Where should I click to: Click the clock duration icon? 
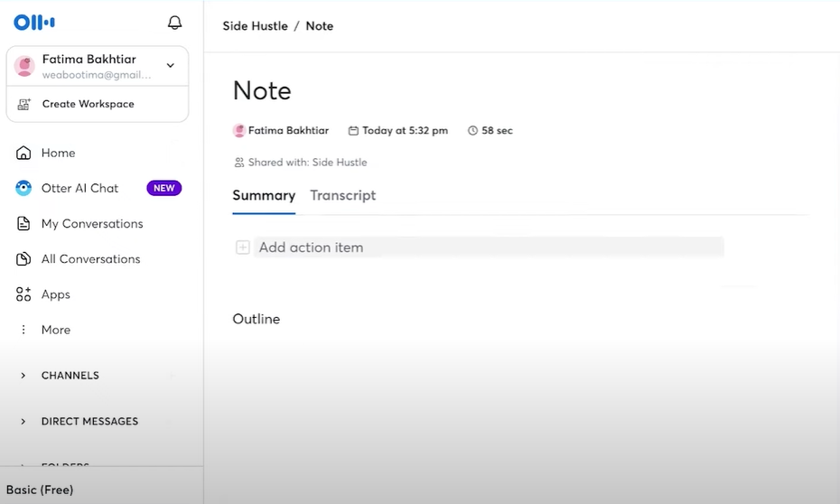[472, 130]
